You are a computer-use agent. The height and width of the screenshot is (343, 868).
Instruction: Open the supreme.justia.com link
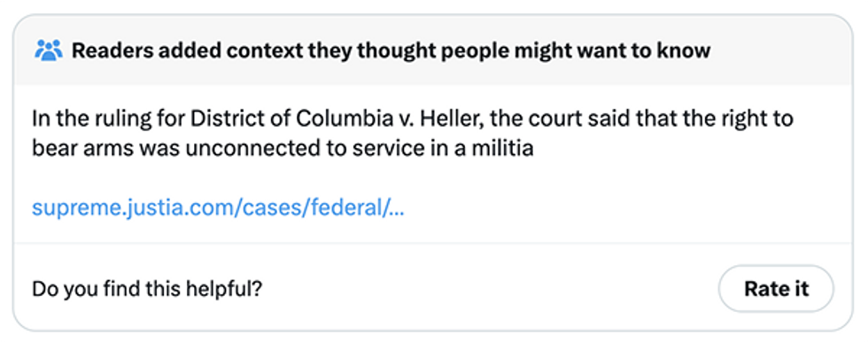(x=218, y=207)
